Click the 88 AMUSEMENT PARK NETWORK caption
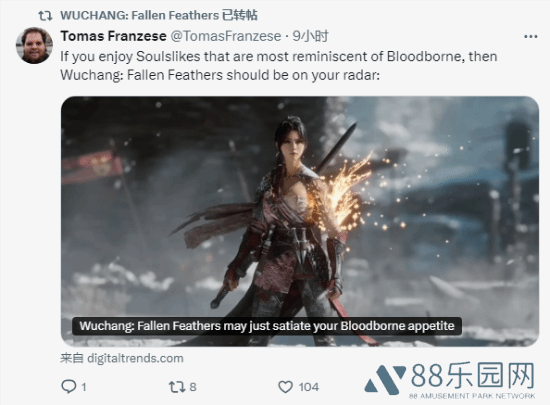Screen dimensions: 550x405 472,396
